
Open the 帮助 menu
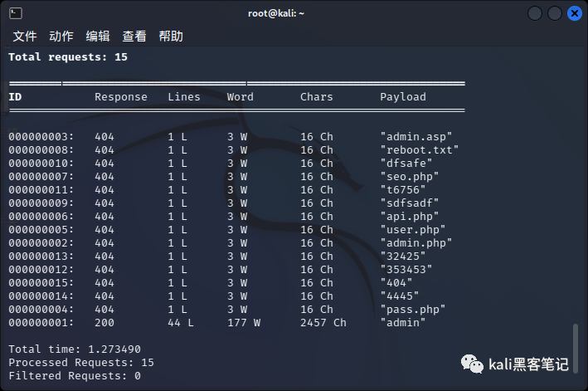click(x=171, y=37)
